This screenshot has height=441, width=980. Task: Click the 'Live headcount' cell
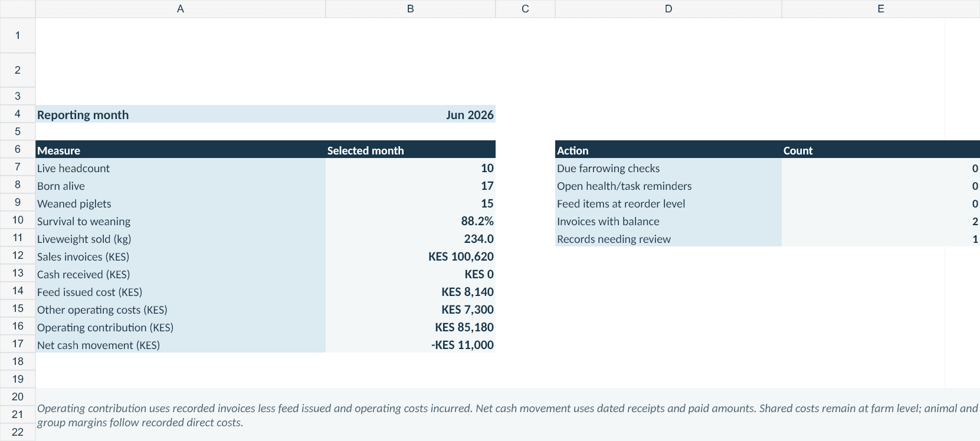181,167
